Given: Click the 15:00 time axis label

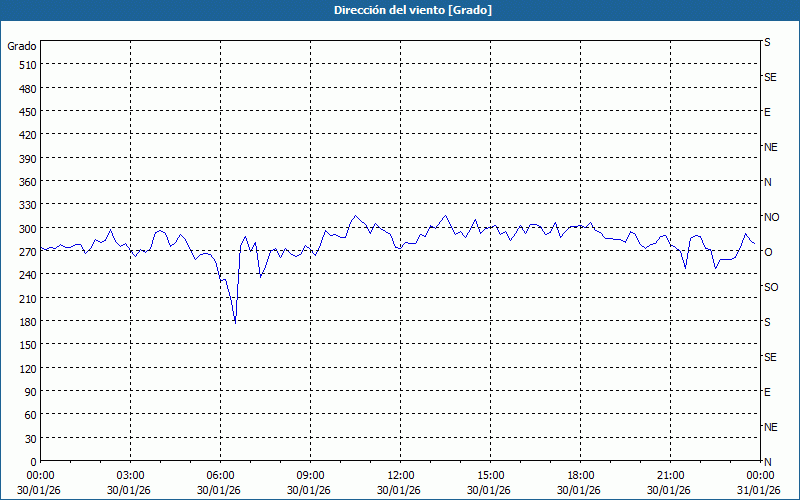Looking at the screenshot, I should [x=490, y=475].
